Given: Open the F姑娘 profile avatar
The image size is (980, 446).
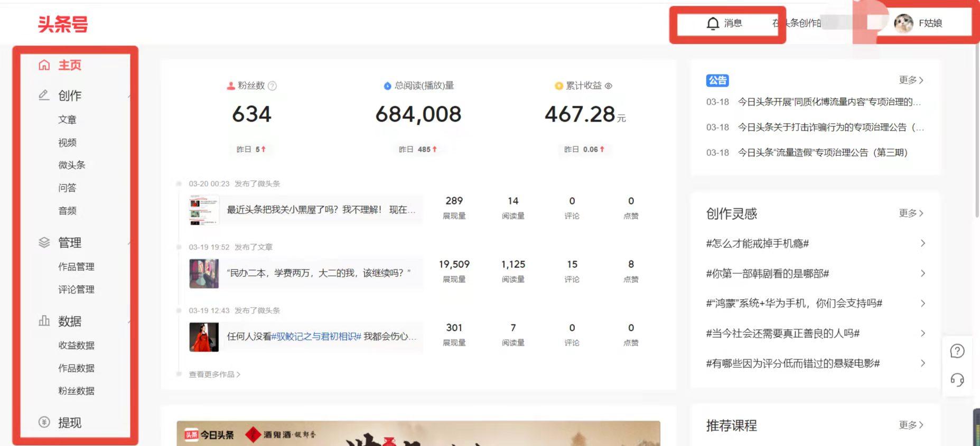Looking at the screenshot, I should coord(903,23).
